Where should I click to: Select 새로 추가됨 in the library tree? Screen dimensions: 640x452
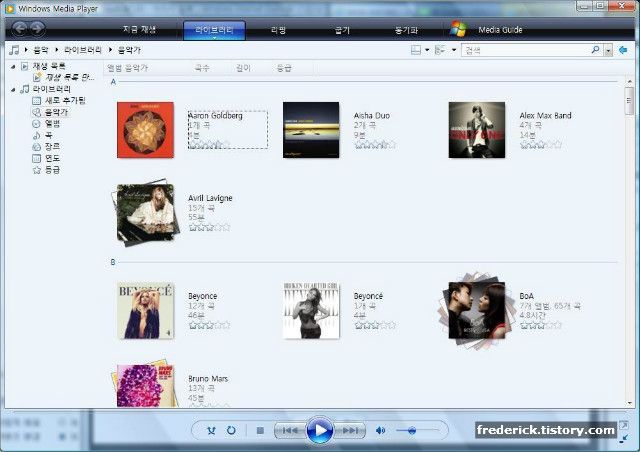(x=65, y=100)
